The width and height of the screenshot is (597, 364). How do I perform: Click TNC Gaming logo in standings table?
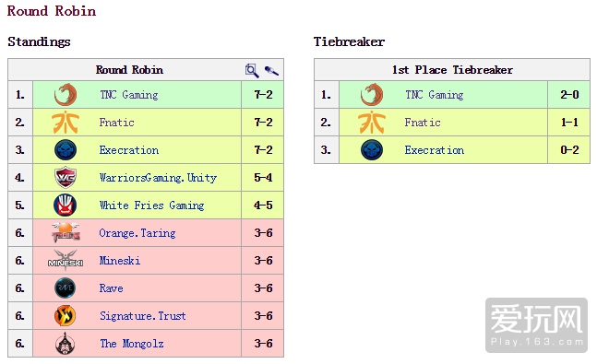click(x=66, y=95)
